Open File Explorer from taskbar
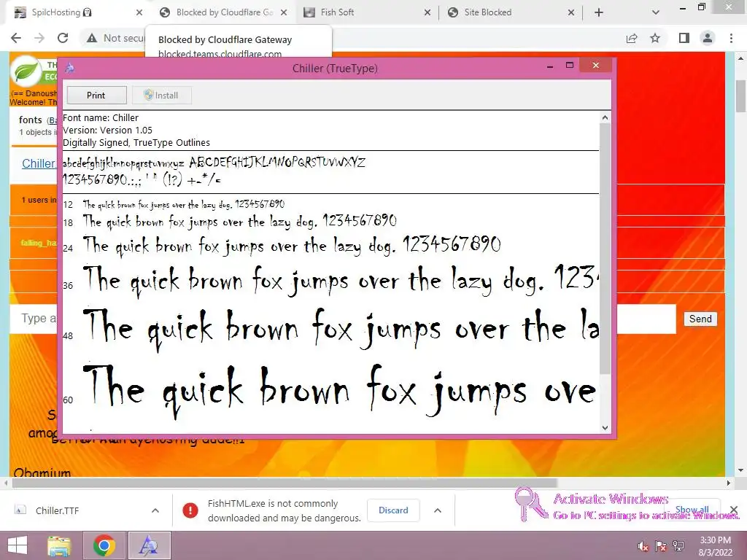The width and height of the screenshot is (747, 560). coord(59,545)
